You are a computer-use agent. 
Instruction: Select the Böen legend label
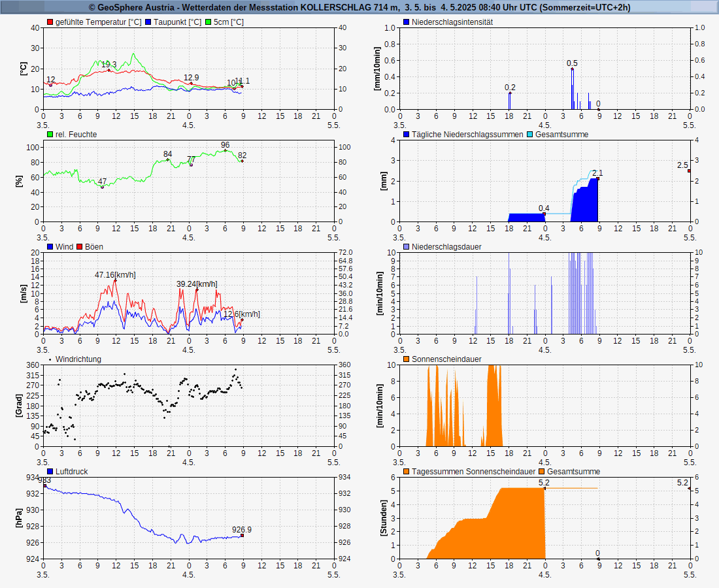point(94,246)
